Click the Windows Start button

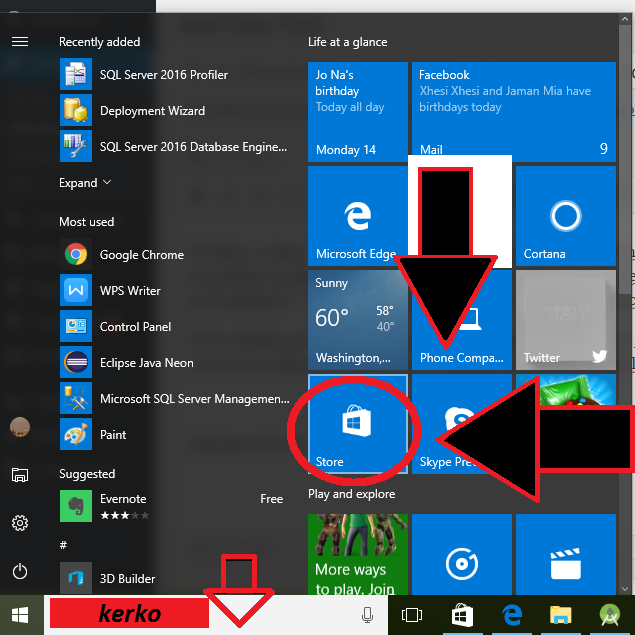click(x=20, y=614)
